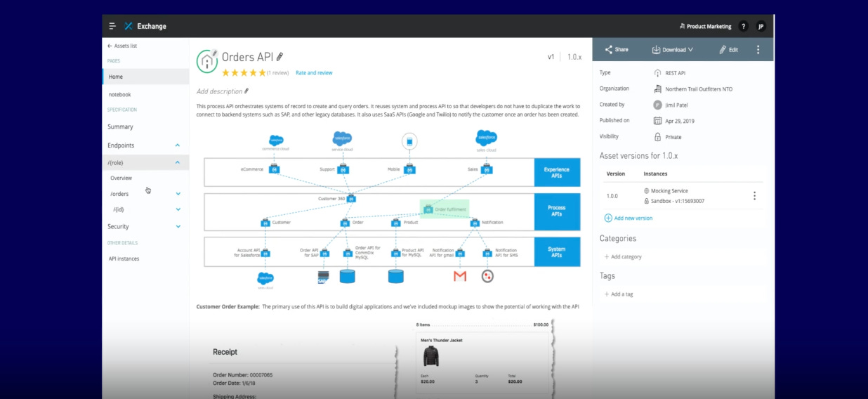Select version v1 label
Viewport: 868px width, 399px height.
tap(551, 57)
